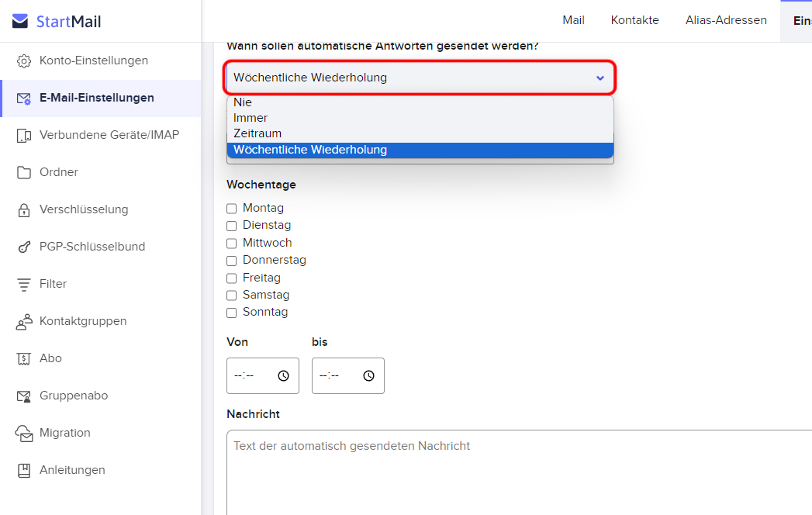Click the Migration cloud icon
The image size is (812, 515).
pos(24,434)
